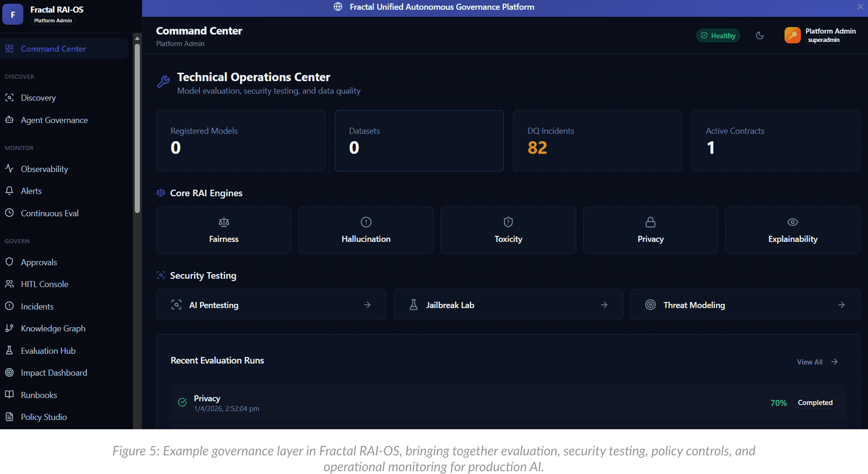
Task: Select Command Center in the sidebar
Action: [x=64, y=48]
